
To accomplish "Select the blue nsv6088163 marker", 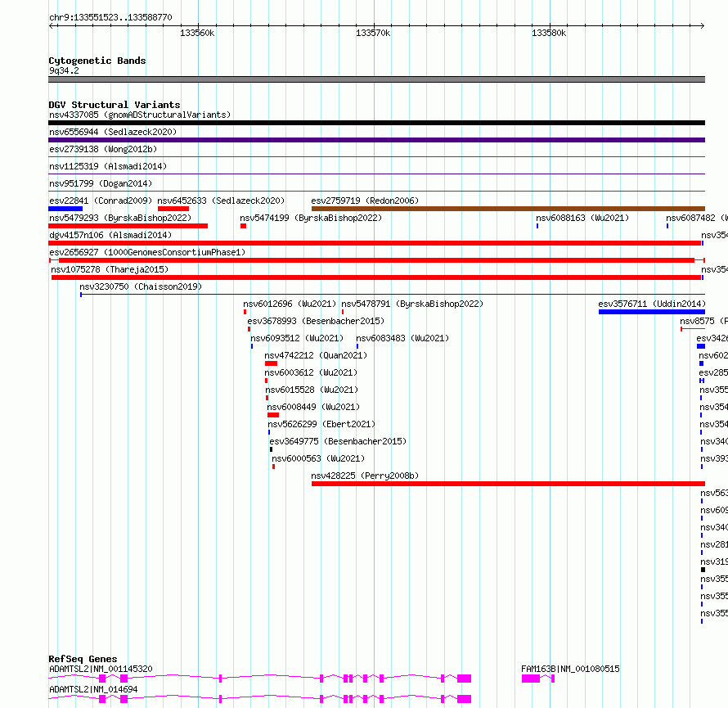I will click(x=537, y=226).
